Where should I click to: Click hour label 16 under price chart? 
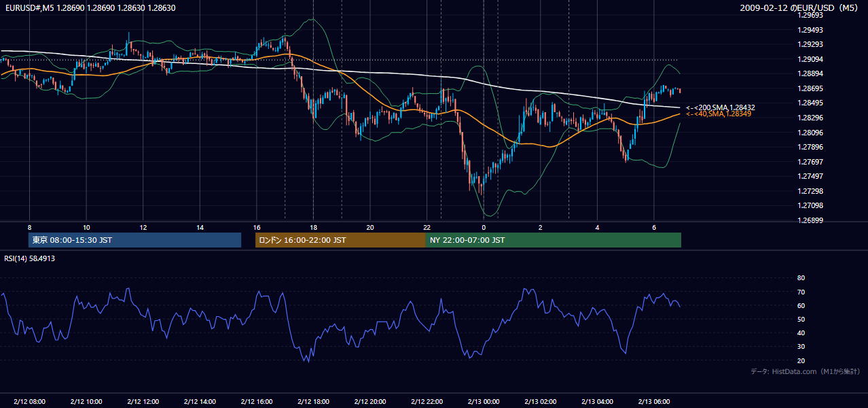tap(256, 227)
